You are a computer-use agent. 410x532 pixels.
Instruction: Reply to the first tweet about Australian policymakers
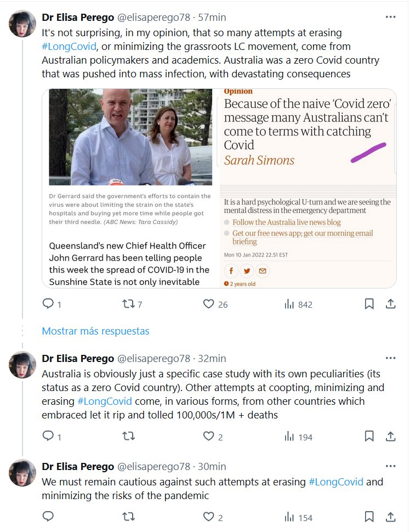point(48,304)
